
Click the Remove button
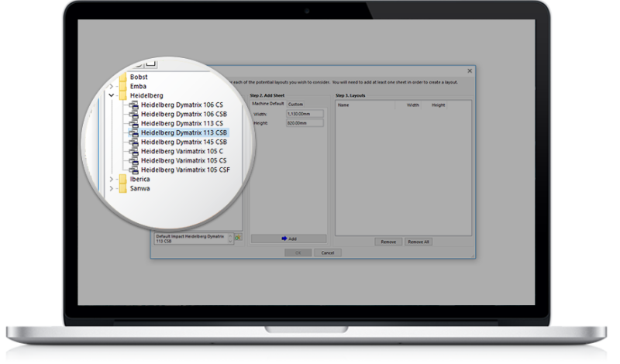(x=388, y=242)
